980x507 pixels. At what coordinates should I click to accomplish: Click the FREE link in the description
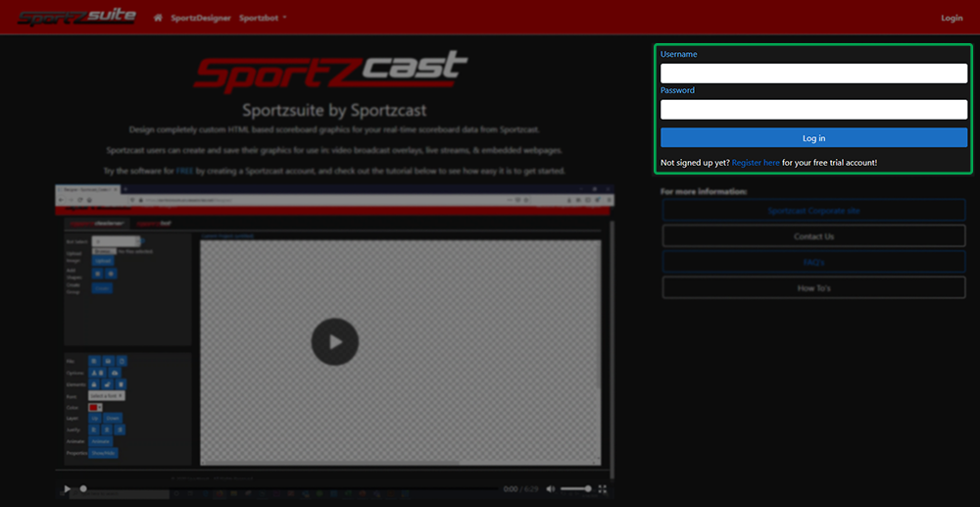pos(185,171)
